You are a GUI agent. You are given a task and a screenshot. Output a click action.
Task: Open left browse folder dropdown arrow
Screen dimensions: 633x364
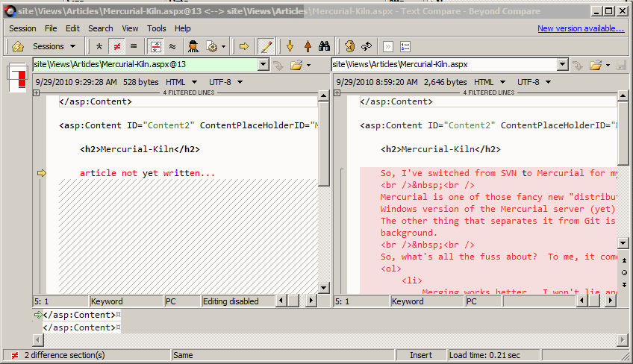tap(308, 65)
